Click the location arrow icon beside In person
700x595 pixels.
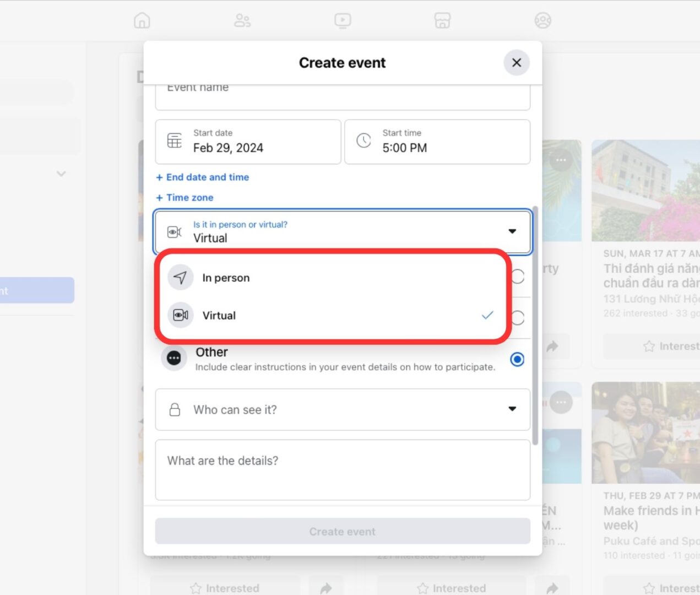click(x=181, y=277)
